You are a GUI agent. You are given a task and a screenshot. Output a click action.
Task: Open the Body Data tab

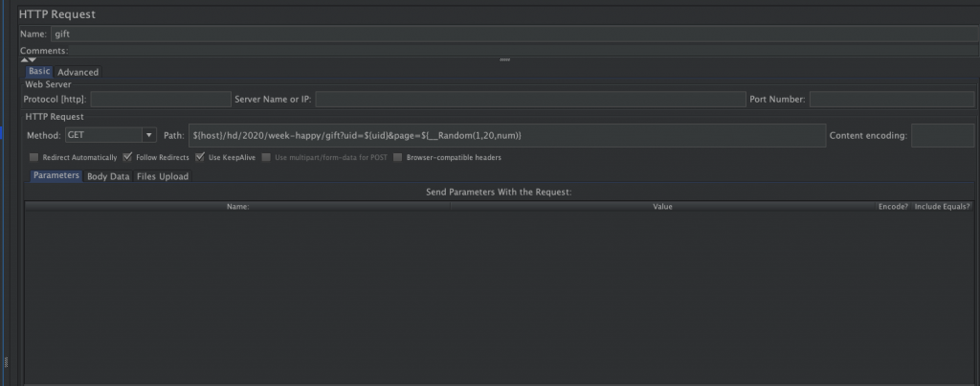click(x=108, y=176)
